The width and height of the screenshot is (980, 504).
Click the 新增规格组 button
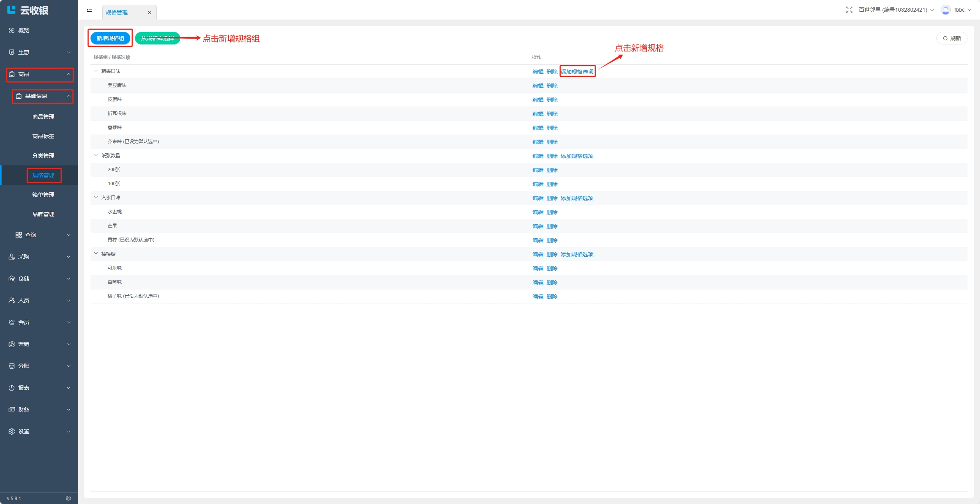(x=110, y=38)
